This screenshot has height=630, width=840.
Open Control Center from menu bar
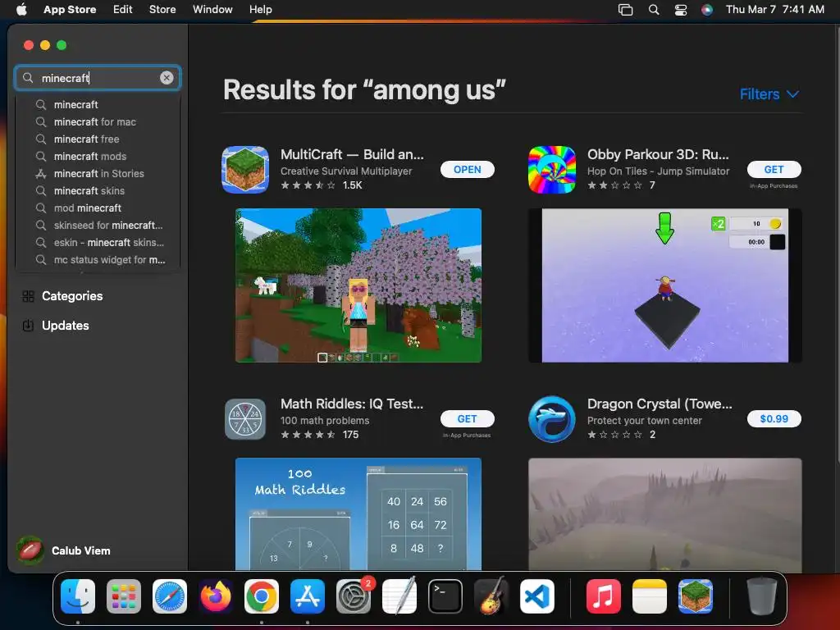(681, 10)
